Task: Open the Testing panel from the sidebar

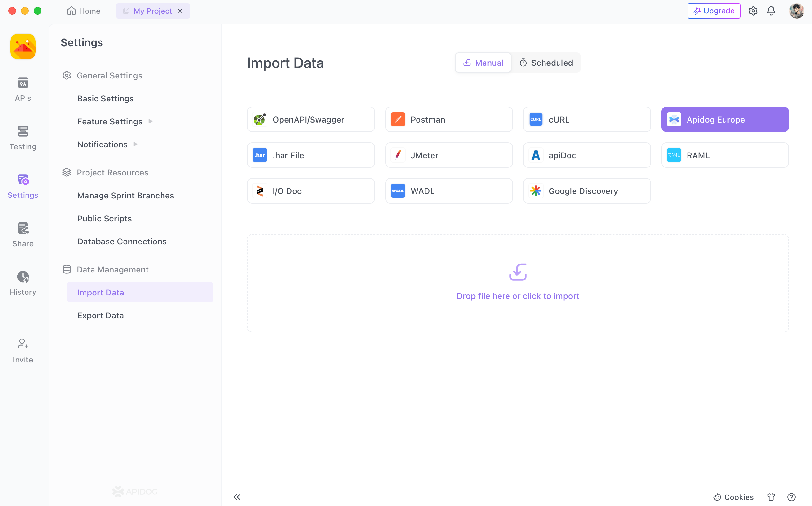Action: click(22, 137)
